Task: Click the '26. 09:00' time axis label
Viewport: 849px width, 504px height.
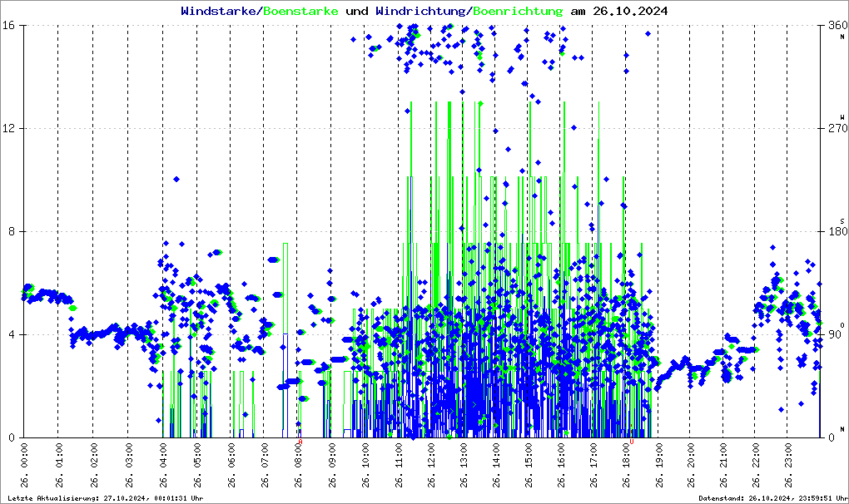Action: click(x=331, y=465)
